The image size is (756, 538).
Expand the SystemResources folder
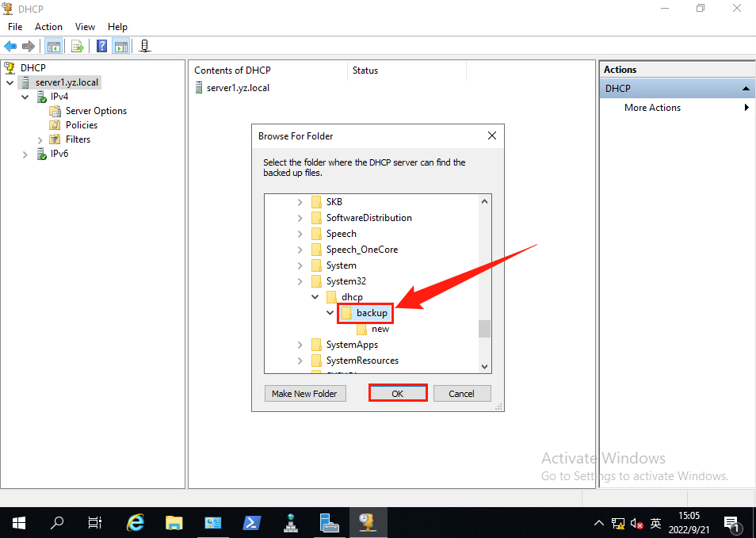300,361
